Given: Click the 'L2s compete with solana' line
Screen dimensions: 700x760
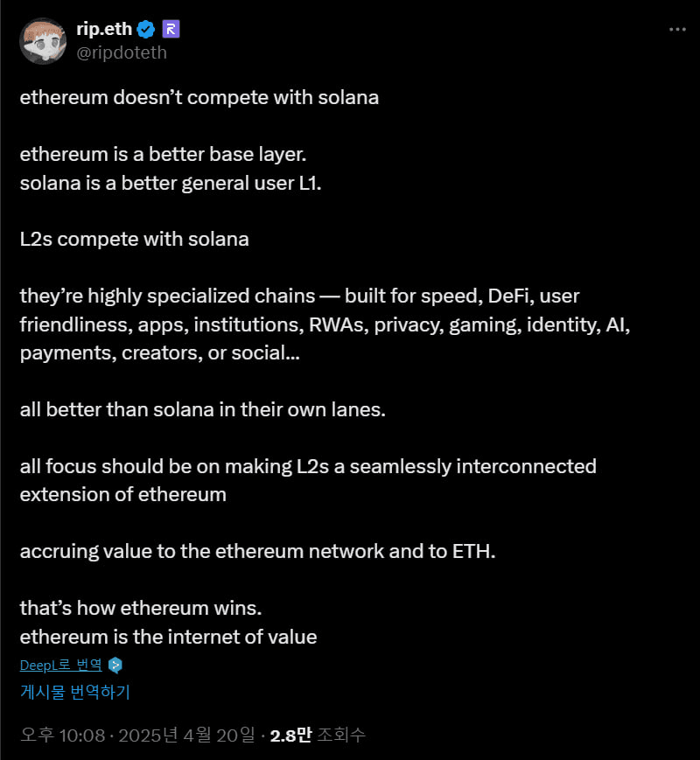Looking at the screenshot, I should pyautogui.click(x=135, y=239).
